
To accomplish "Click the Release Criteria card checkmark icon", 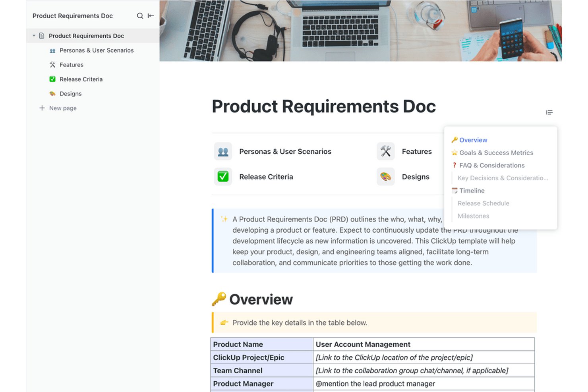I will tap(223, 177).
